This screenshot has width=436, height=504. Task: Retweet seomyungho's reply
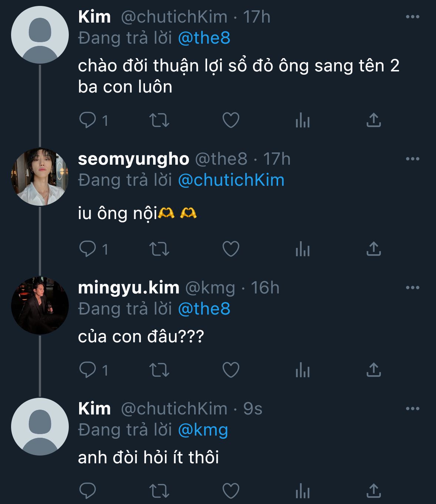[159, 249]
